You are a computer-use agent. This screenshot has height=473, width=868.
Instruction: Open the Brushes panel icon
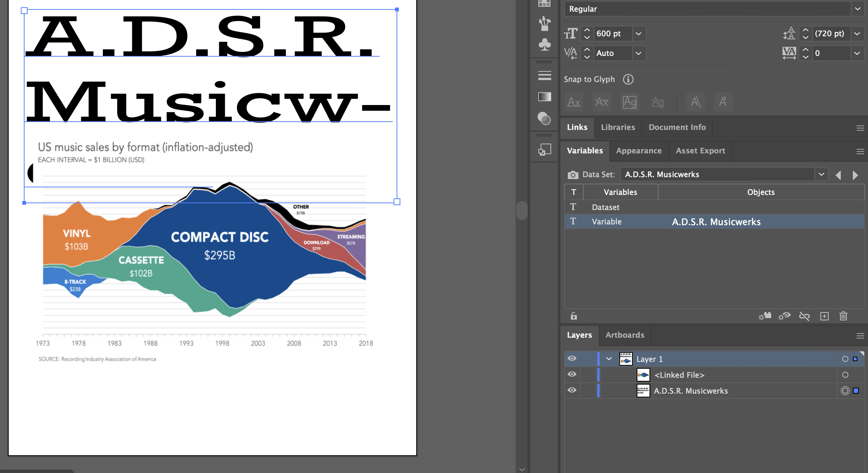point(544,23)
